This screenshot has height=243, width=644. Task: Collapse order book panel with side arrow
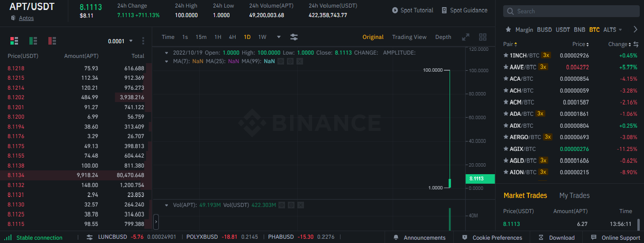(x=156, y=222)
